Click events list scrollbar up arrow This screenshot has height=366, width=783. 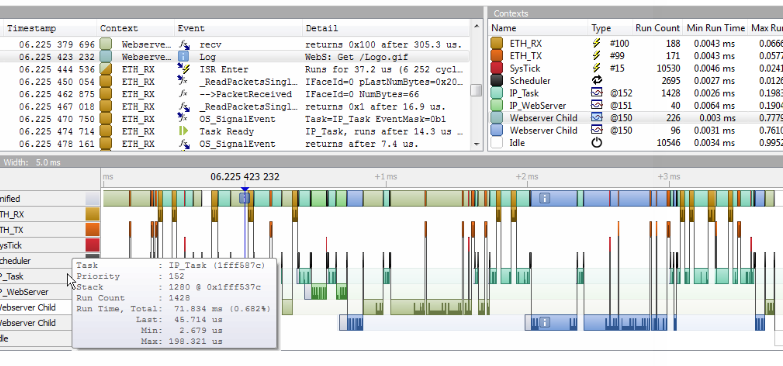coord(476,26)
